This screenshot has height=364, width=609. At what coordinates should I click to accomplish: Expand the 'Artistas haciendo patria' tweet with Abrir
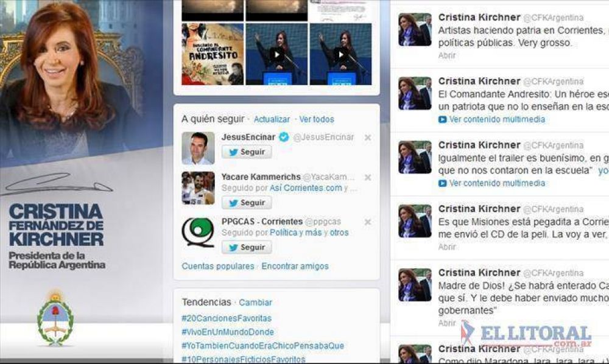point(447,55)
